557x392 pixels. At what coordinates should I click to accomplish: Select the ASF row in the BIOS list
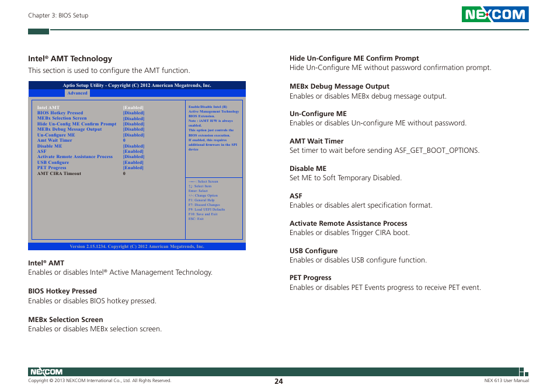42,151
